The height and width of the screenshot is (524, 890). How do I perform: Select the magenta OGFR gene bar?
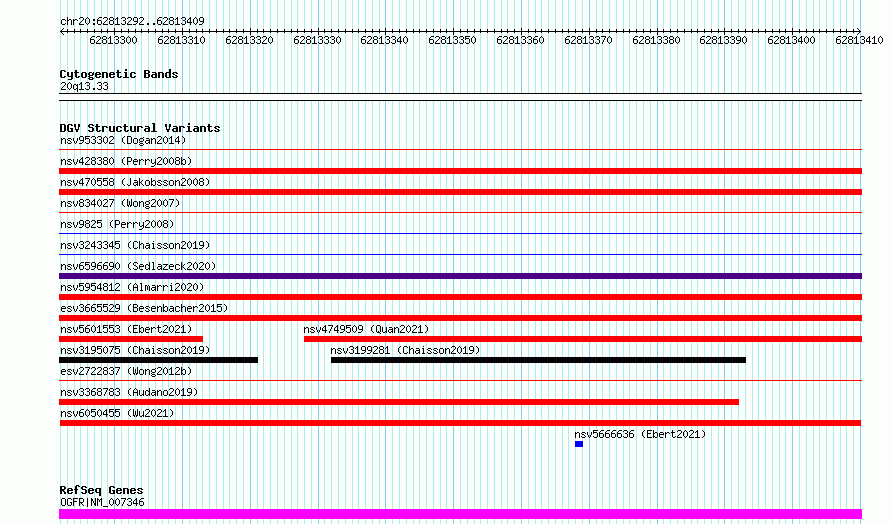[x=460, y=514]
